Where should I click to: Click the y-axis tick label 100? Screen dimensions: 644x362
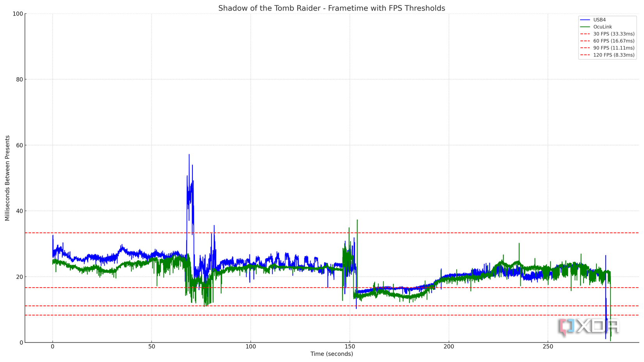click(x=18, y=14)
